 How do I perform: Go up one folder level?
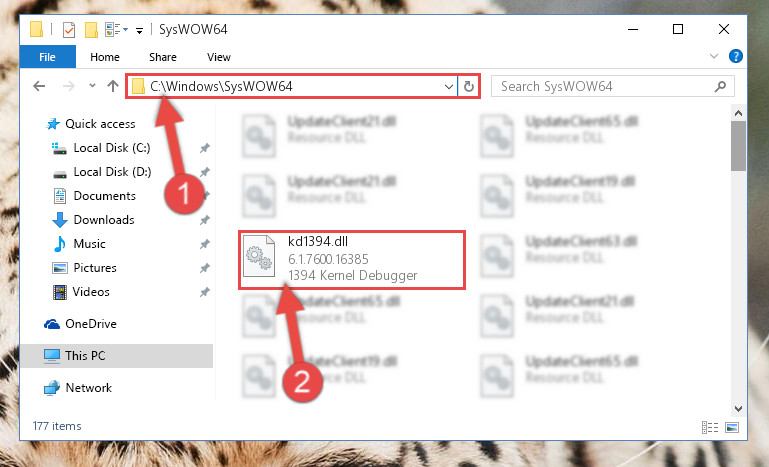[x=113, y=86]
